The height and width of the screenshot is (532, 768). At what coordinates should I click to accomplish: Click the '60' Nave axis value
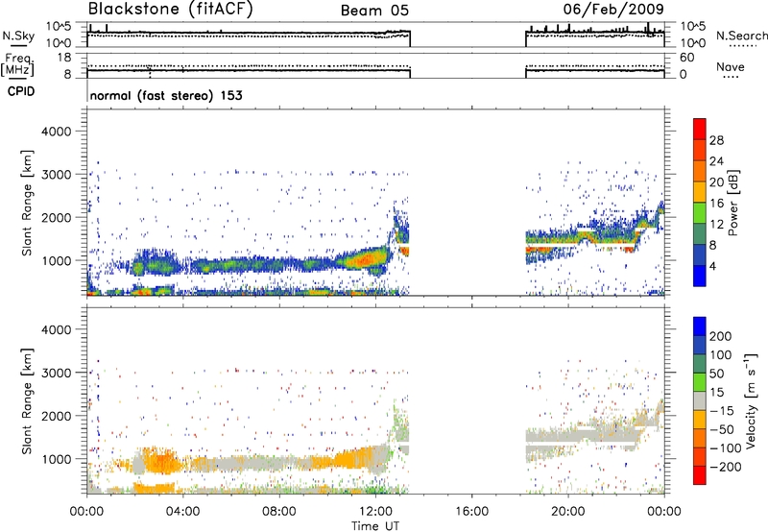pyautogui.click(x=686, y=58)
